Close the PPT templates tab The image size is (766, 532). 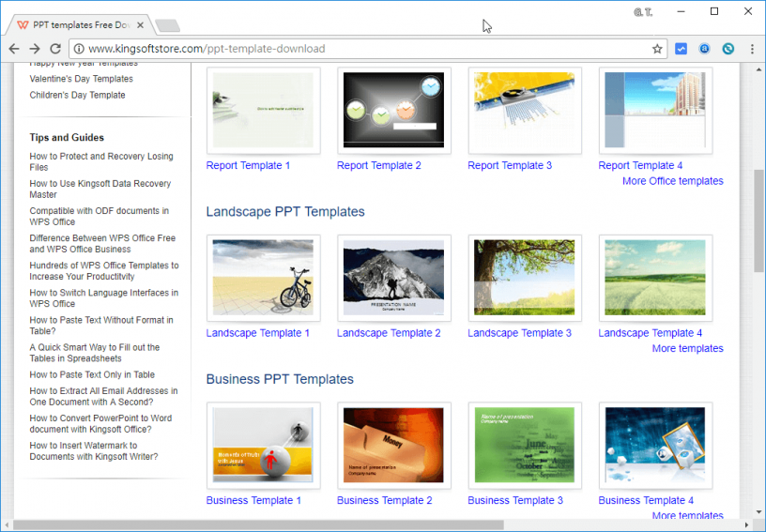pos(140,25)
